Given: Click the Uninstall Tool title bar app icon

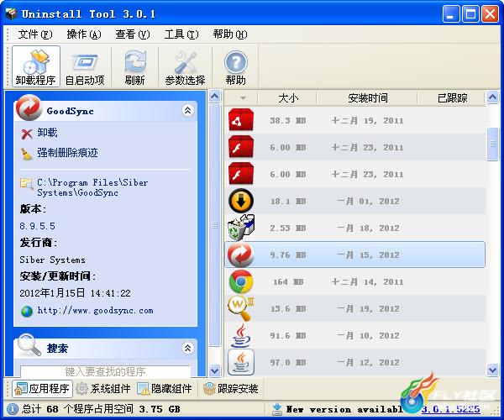Looking at the screenshot, I should click(11, 13).
